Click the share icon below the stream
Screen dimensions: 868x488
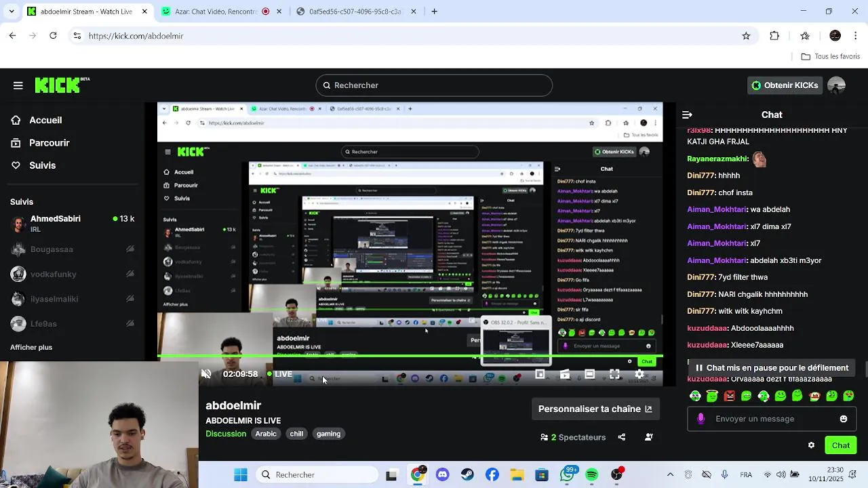tap(622, 437)
